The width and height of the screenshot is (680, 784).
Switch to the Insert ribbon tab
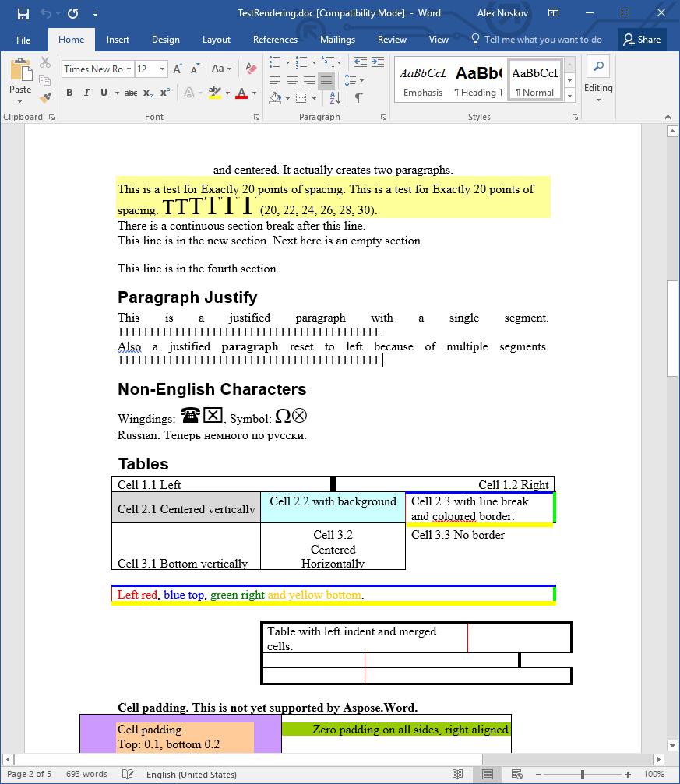[118, 39]
